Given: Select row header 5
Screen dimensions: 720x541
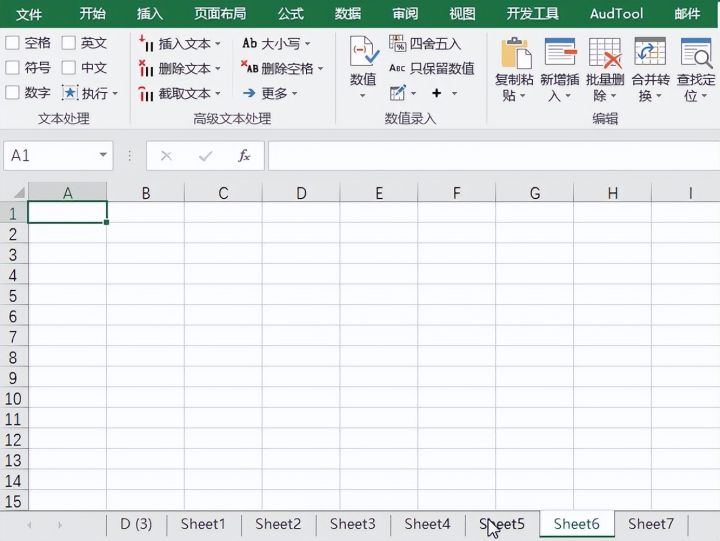Looking at the screenshot, I should tap(14, 296).
